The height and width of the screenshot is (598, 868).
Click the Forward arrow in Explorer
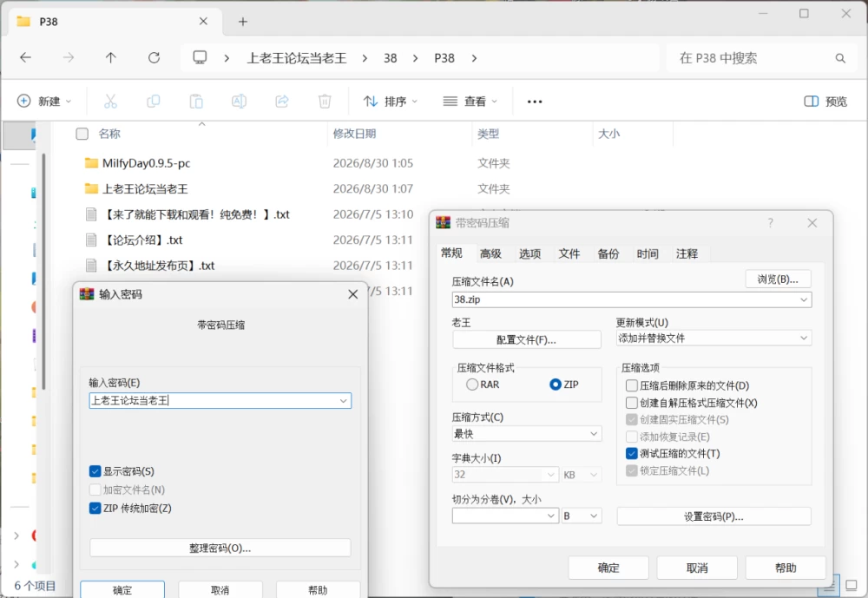tap(68, 57)
